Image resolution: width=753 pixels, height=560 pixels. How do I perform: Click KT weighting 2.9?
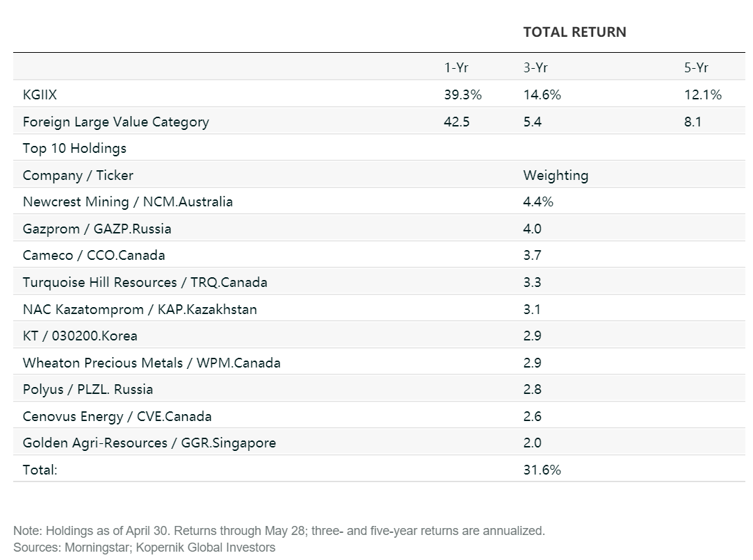click(532, 336)
